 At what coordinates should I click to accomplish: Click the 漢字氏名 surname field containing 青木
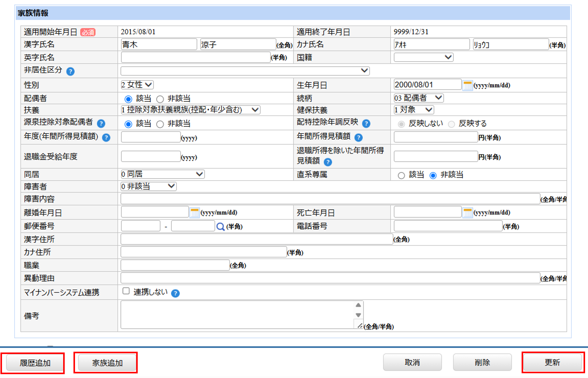pos(159,44)
